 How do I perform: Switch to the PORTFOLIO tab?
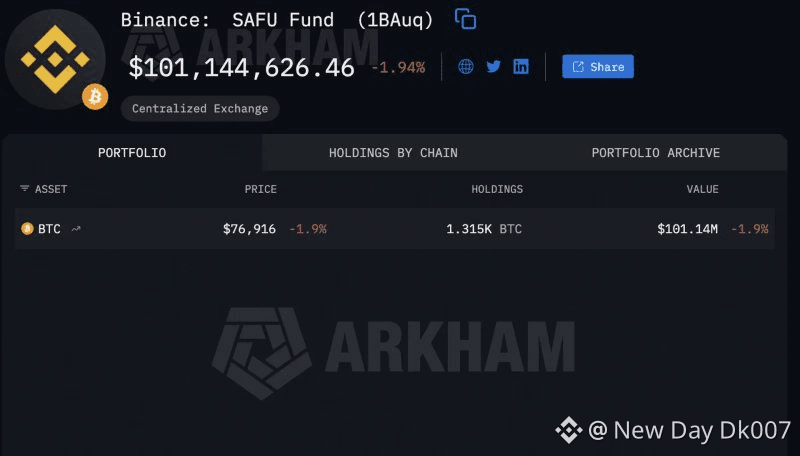(132, 153)
